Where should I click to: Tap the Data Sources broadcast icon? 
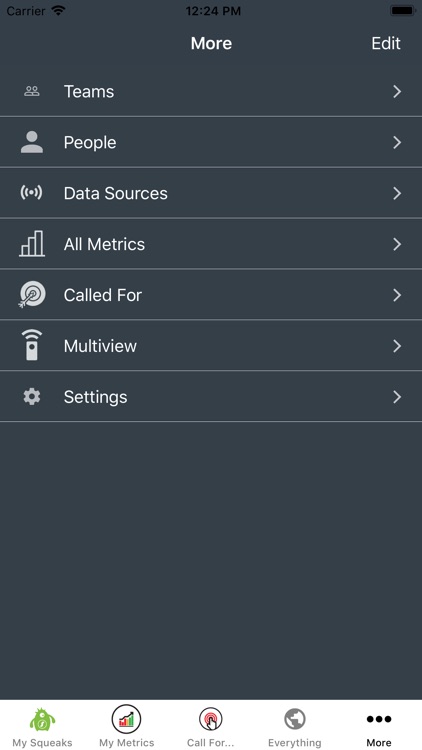pos(32,193)
